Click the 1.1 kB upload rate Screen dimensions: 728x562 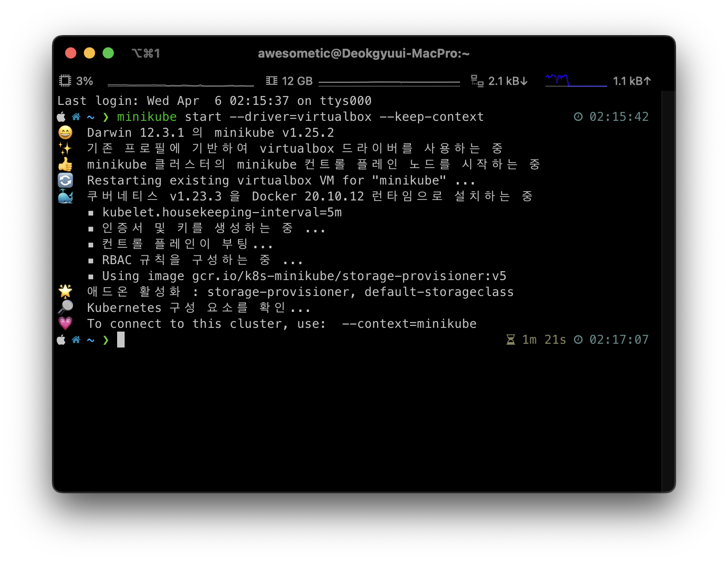click(x=632, y=81)
